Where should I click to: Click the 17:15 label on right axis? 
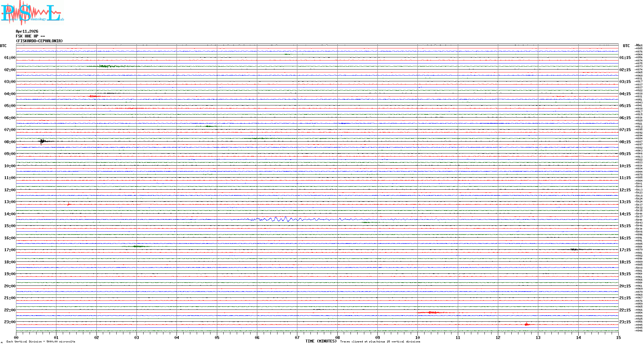[625, 250]
